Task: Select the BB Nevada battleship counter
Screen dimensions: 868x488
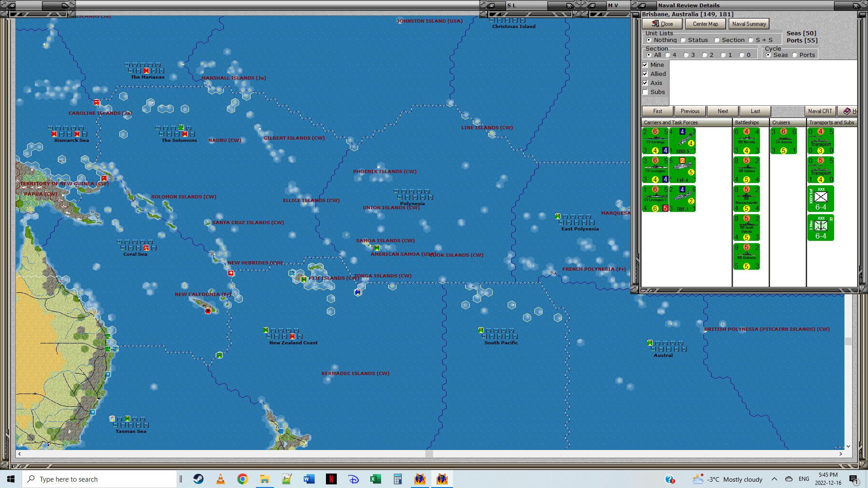Action: coord(746,141)
